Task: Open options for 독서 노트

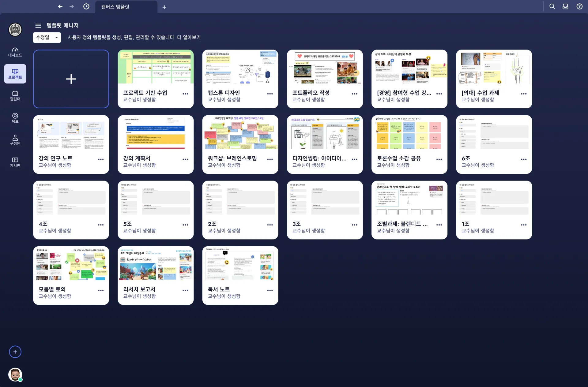Action: [270, 290]
